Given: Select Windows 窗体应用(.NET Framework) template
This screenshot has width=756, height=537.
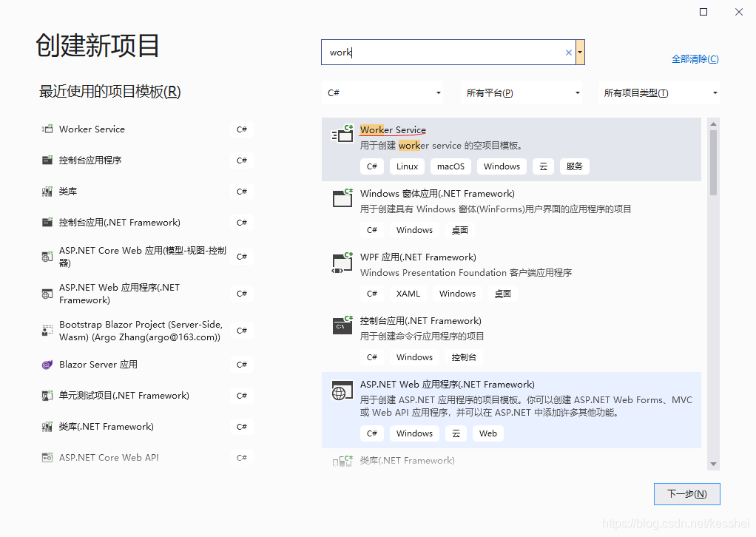Looking at the screenshot, I should coord(511,213).
